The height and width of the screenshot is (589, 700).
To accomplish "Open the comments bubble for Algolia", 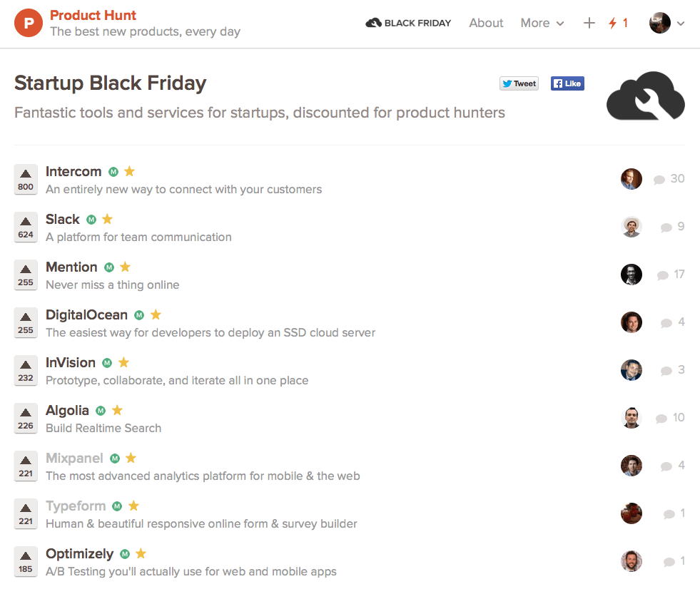I will (x=661, y=418).
